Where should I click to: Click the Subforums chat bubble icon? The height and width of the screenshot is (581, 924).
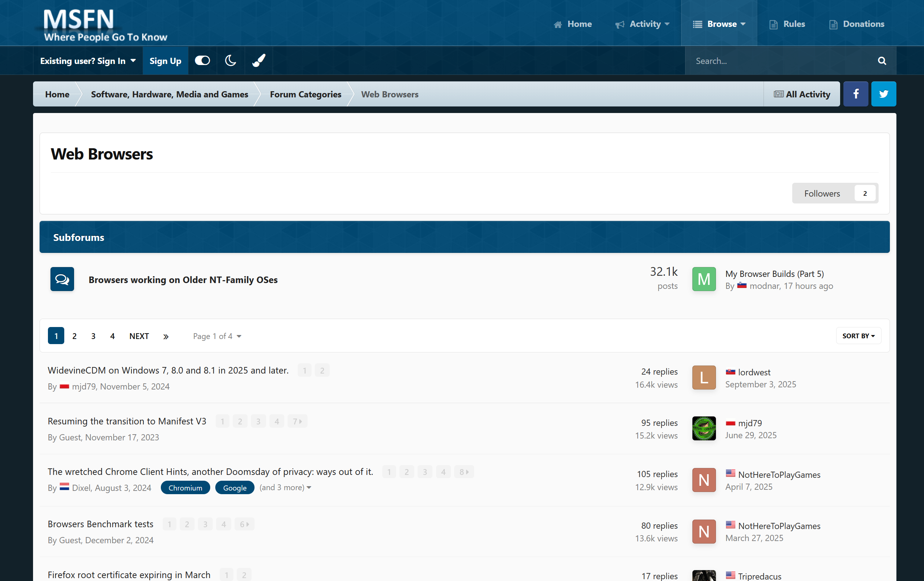tap(62, 279)
